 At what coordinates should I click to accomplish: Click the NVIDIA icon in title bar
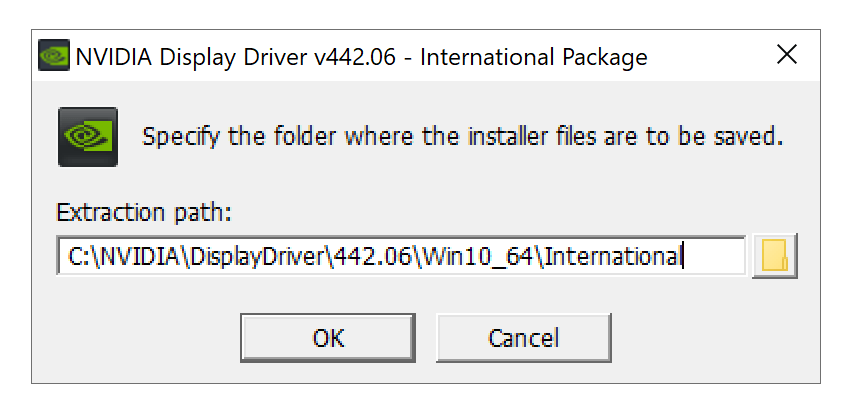click(x=54, y=56)
